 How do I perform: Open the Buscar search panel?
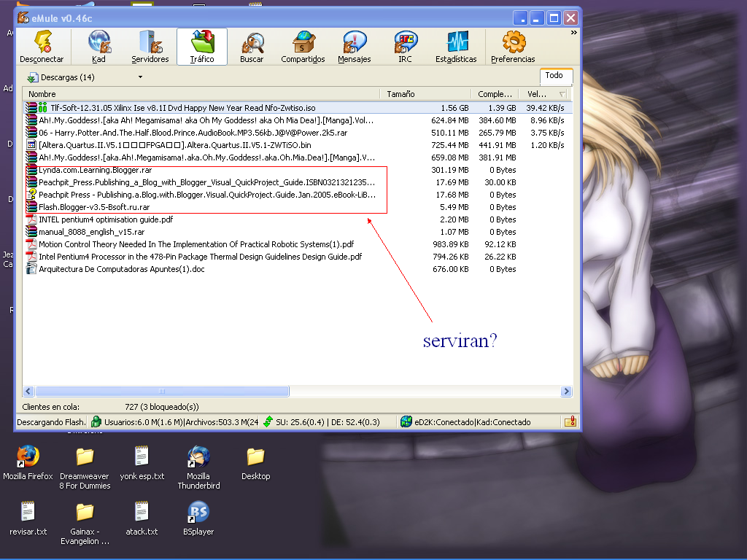252,47
